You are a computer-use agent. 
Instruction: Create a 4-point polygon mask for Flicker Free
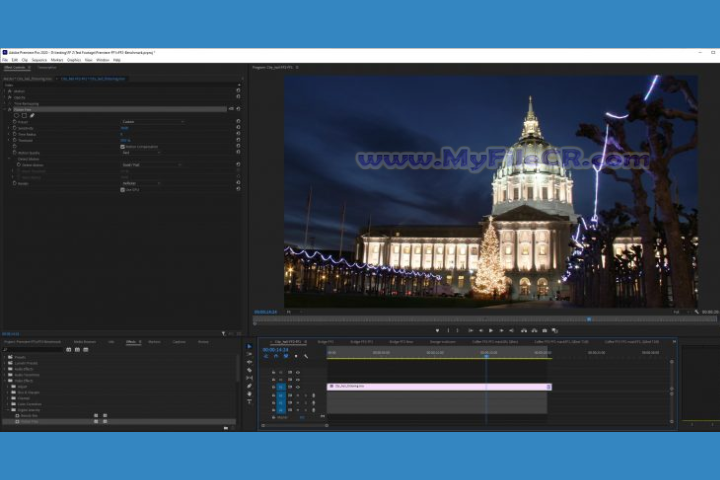[24, 116]
